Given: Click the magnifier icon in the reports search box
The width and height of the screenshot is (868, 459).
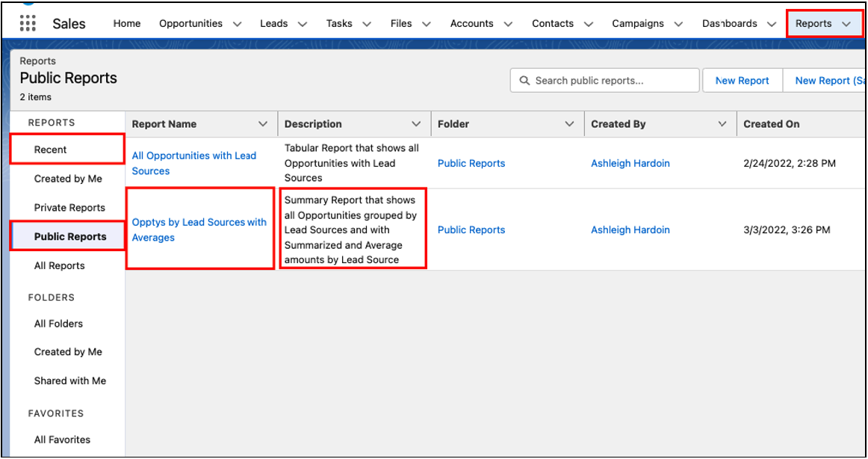Looking at the screenshot, I should (524, 80).
